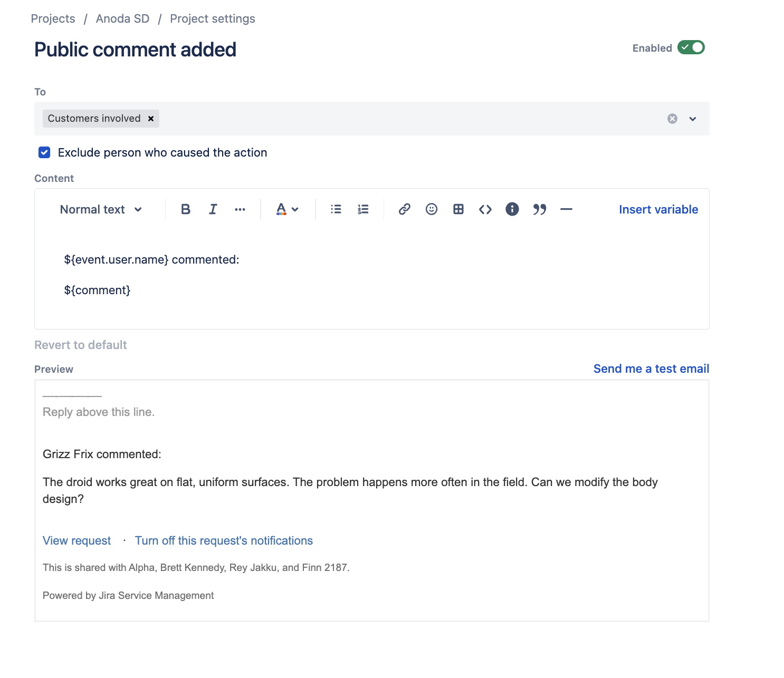Open more formatting options
This screenshot has width=784, height=678.
(240, 209)
